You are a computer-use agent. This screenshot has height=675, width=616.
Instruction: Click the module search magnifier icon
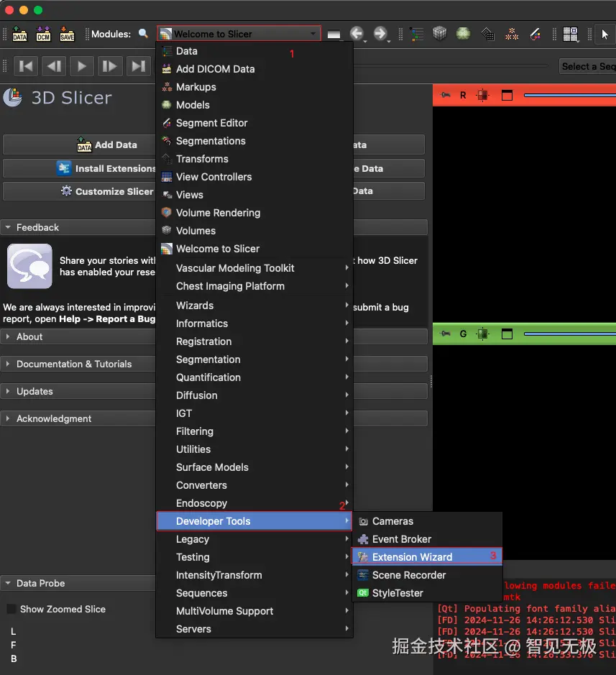tap(144, 34)
